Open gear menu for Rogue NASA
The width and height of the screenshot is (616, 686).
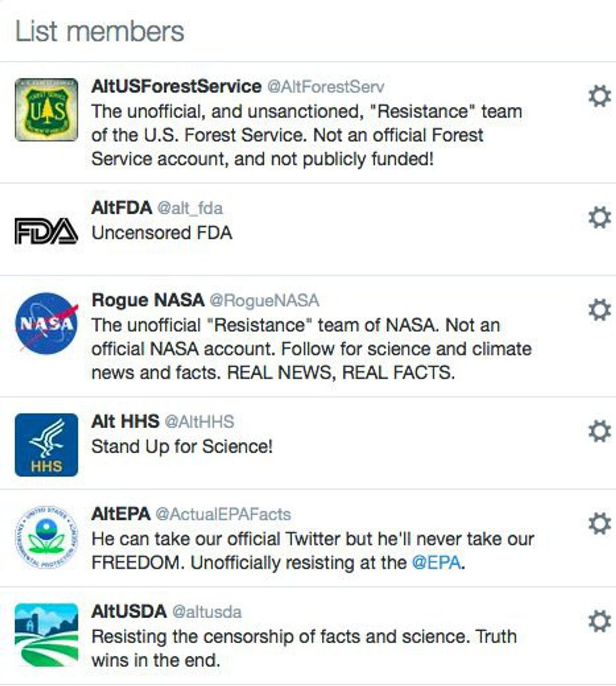[x=599, y=310]
